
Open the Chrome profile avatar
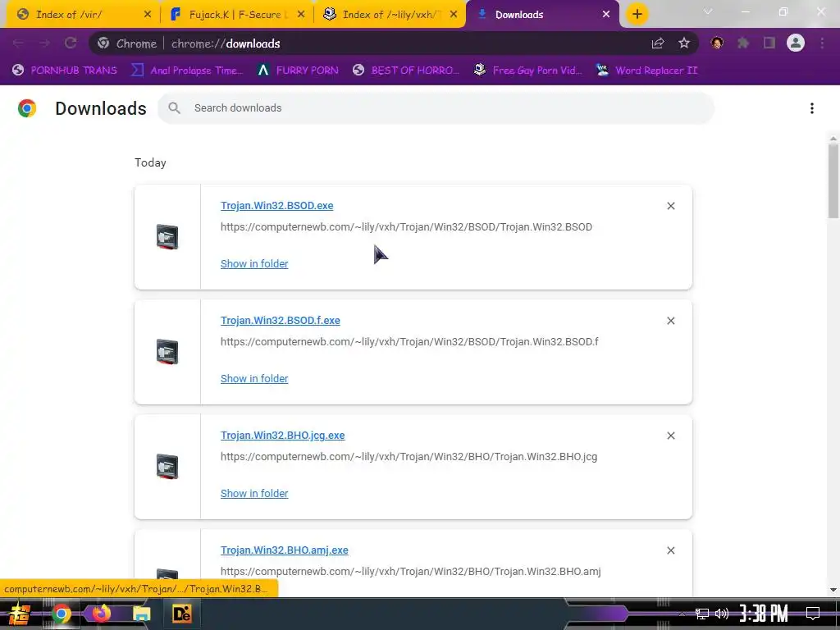tap(796, 43)
